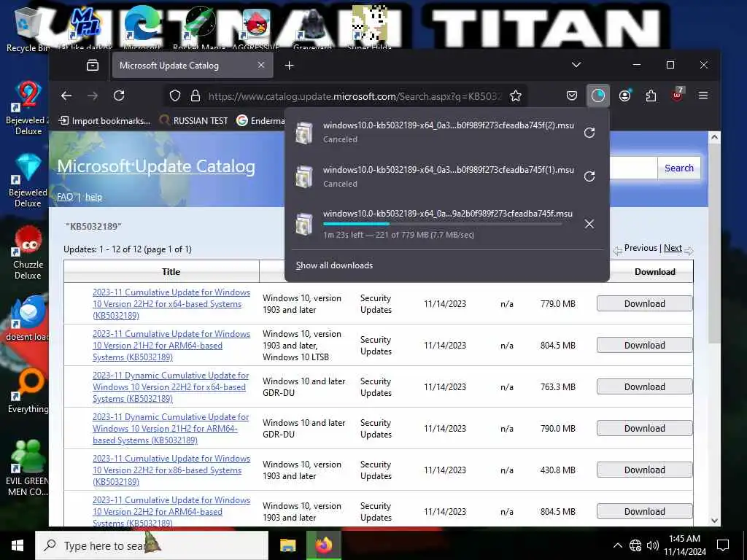Click the download progress bar of kb5032189
The width and height of the screenshot is (747, 560).
[442, 224]
